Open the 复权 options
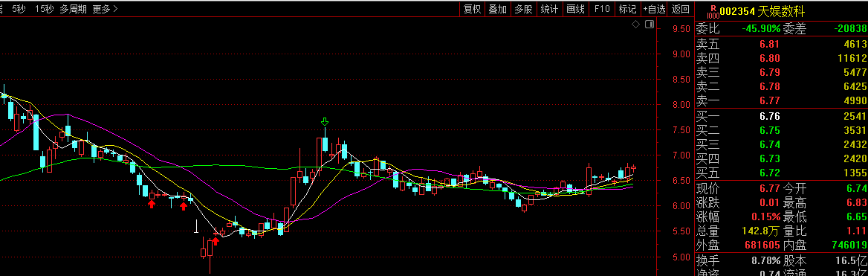 pos(472,9)
